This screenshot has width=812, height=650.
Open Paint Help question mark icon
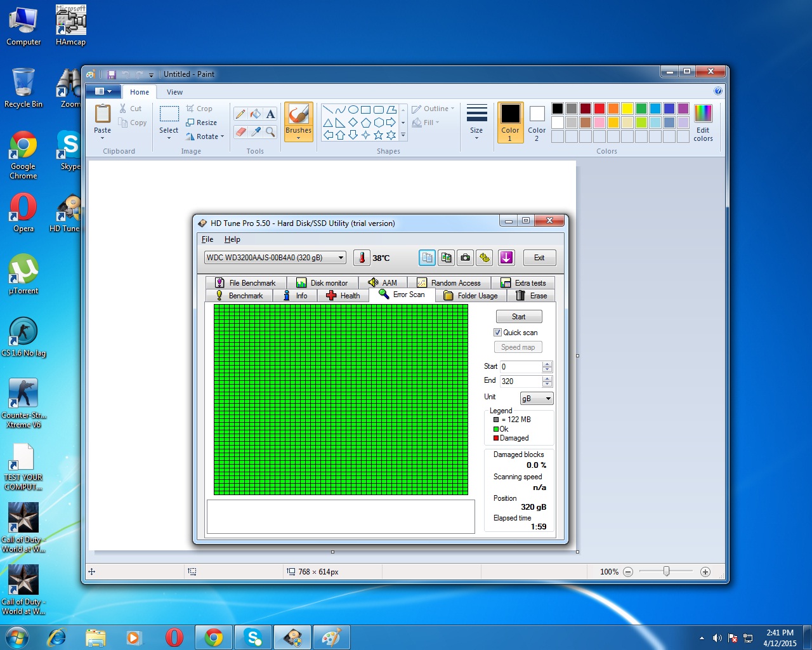point(718,91)
